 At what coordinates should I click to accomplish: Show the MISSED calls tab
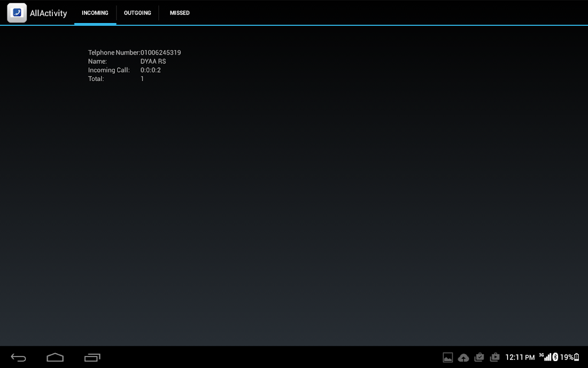[x=180, y=13]
